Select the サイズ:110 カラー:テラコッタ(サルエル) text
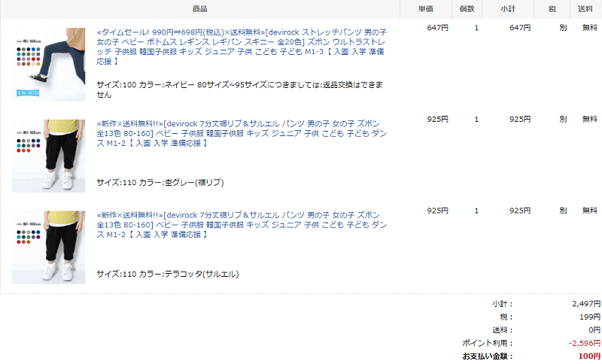Viewport: 602px width, 364px height. tap(168, 275)
